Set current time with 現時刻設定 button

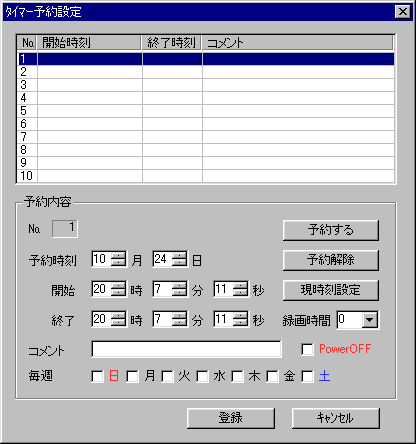331,290
